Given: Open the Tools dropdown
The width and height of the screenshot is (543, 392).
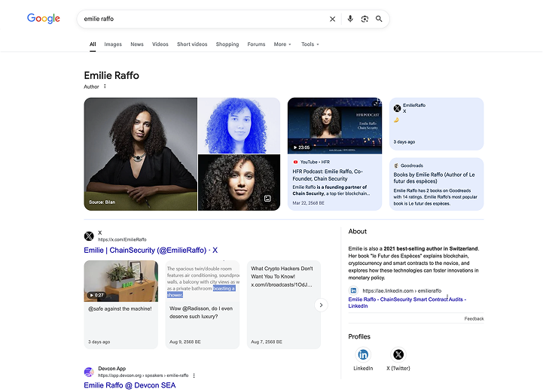Looking at the screenshot, I should tap(310, 44).
